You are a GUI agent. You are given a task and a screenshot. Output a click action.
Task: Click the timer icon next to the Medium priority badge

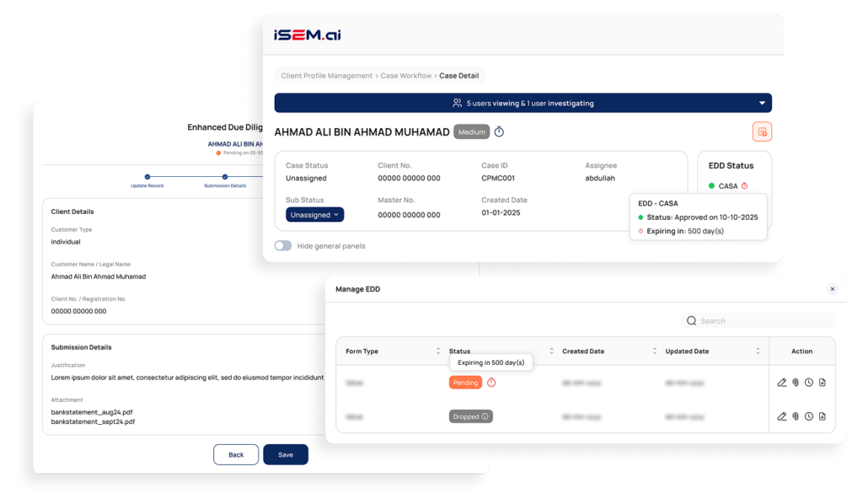[499, 131]
